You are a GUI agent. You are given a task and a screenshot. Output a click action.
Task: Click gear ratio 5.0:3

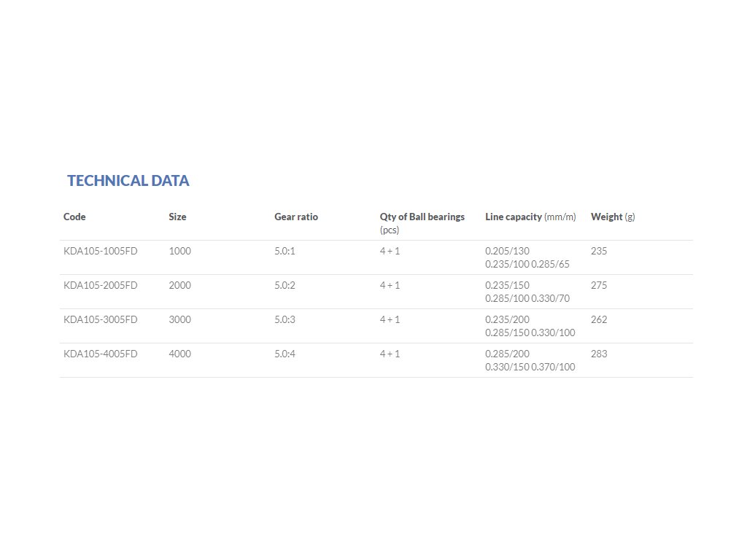click(285, 319)
